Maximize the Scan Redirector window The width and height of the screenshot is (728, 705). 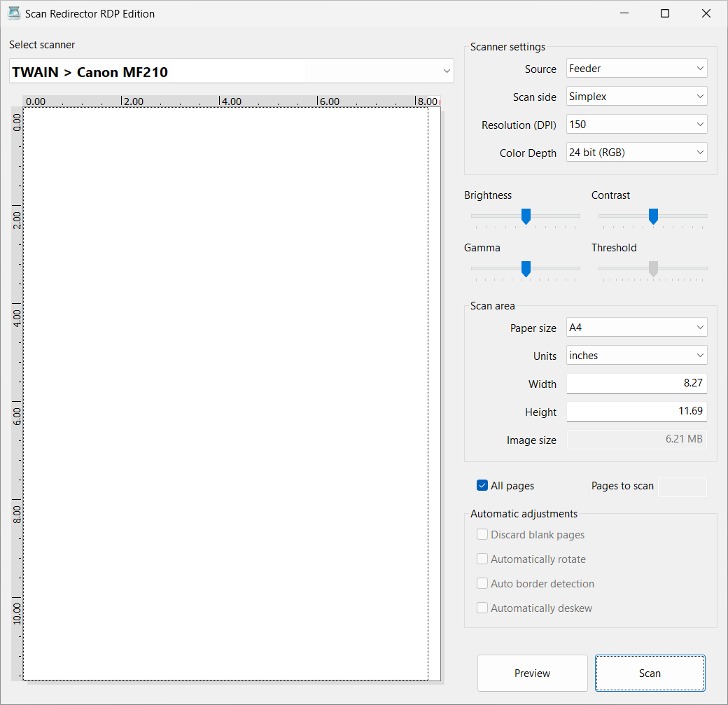(x=665, y=13)
